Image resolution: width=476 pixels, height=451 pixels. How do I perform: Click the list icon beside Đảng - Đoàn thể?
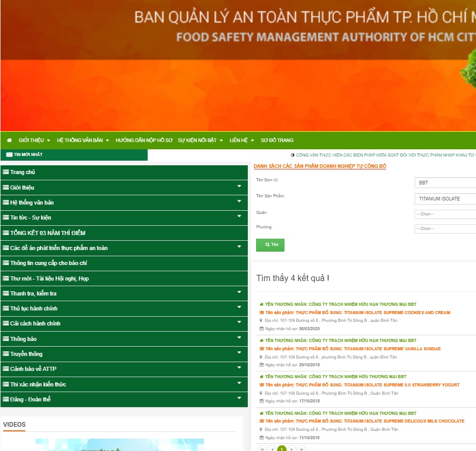click(x=6, y=399)
